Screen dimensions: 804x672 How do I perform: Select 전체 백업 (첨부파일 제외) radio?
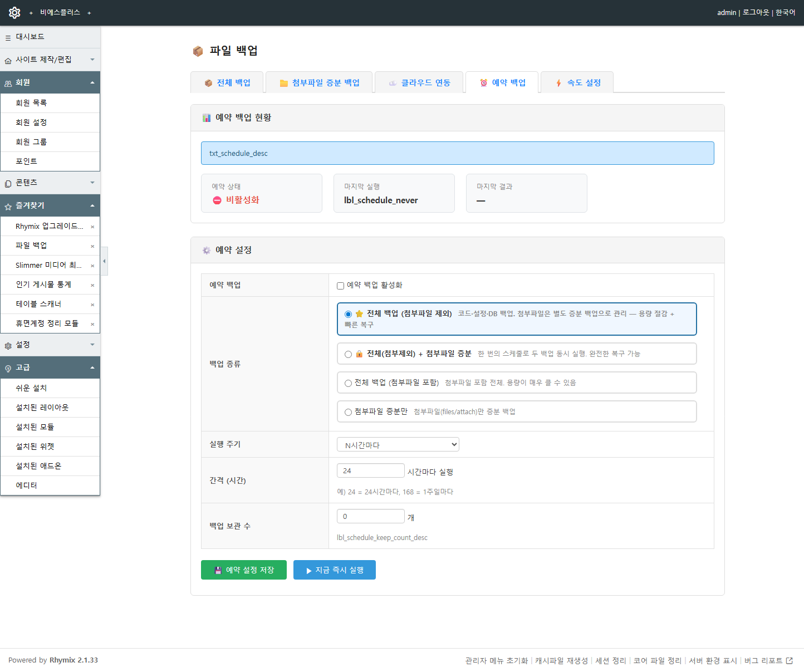click(x=348, y=314)
